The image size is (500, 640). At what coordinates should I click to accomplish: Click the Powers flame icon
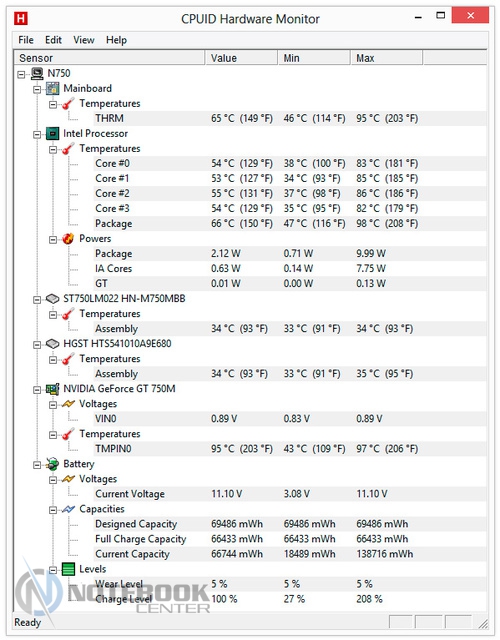68,238
